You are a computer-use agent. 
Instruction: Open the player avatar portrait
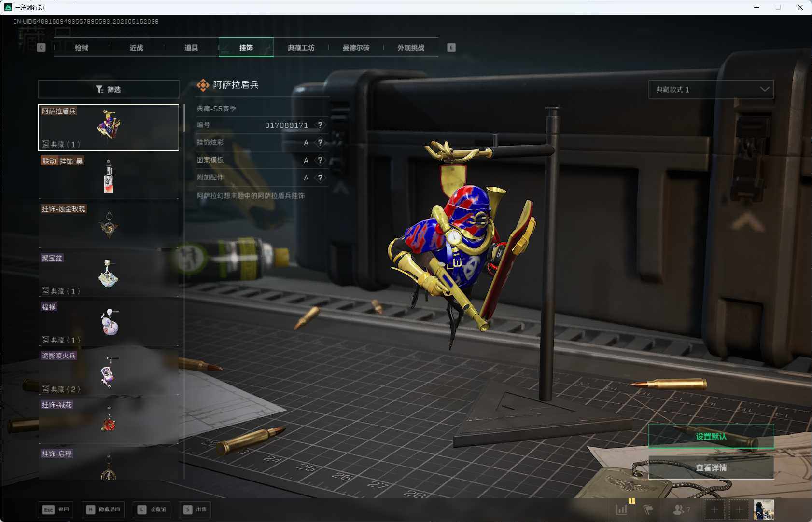tap(764, 509)
